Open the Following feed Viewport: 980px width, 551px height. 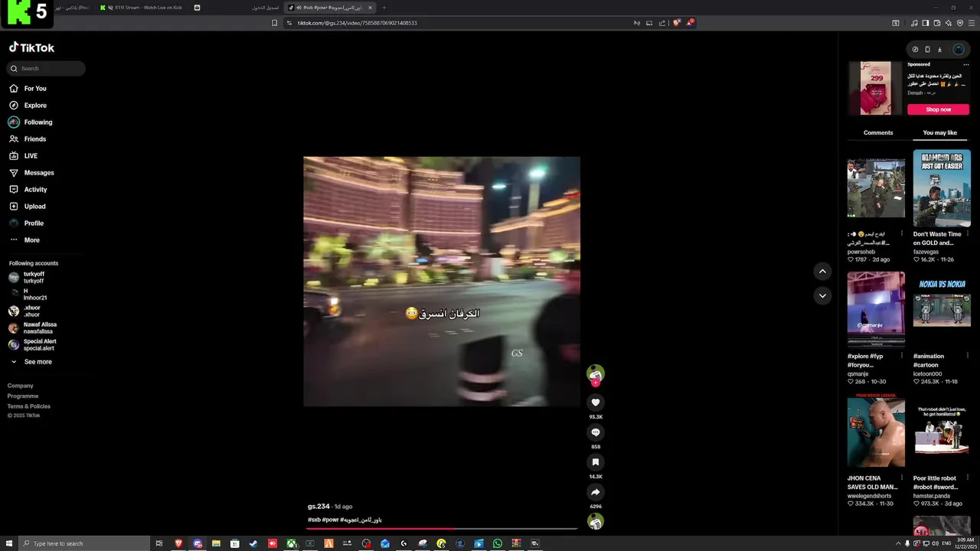(38, 122)
